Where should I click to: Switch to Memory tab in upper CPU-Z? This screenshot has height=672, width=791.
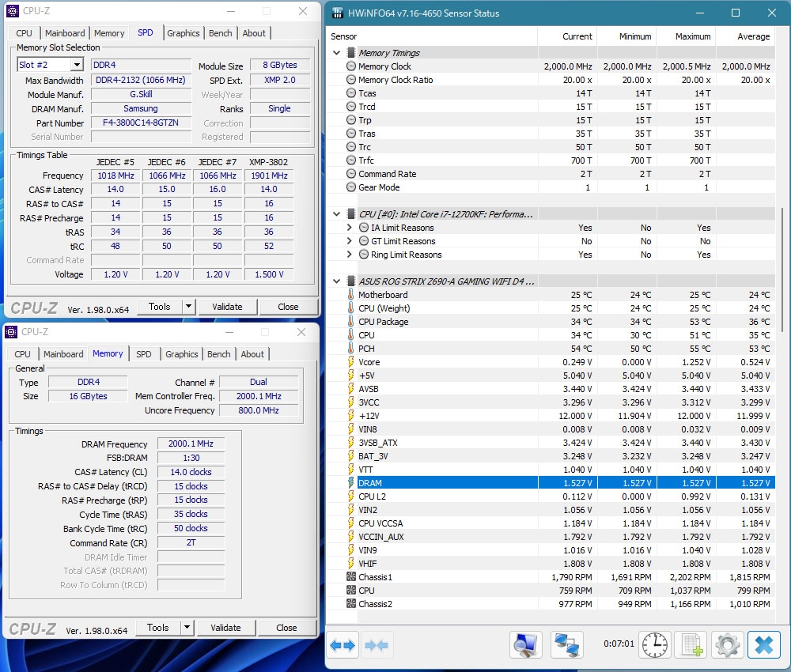coord(109,32)
